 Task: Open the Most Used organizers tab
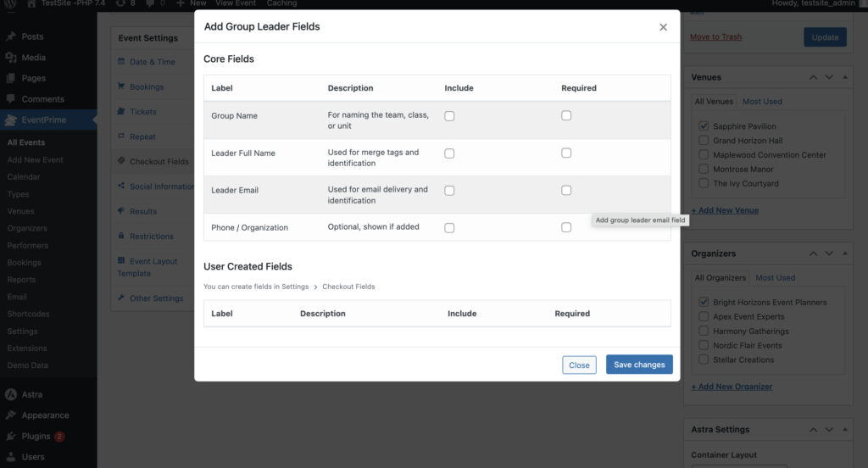(775, 278)
